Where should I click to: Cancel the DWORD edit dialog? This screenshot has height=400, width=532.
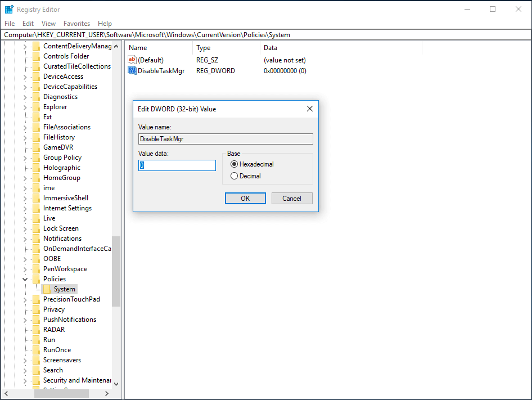pyautogui.click(x=292, y=198)
